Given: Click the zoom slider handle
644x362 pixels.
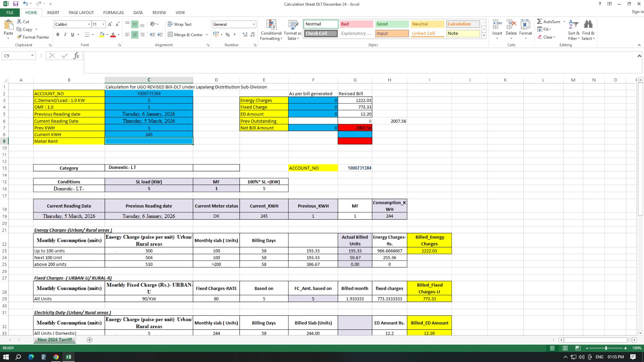Looking at the screenshot, I should click(x=606, y=348).
